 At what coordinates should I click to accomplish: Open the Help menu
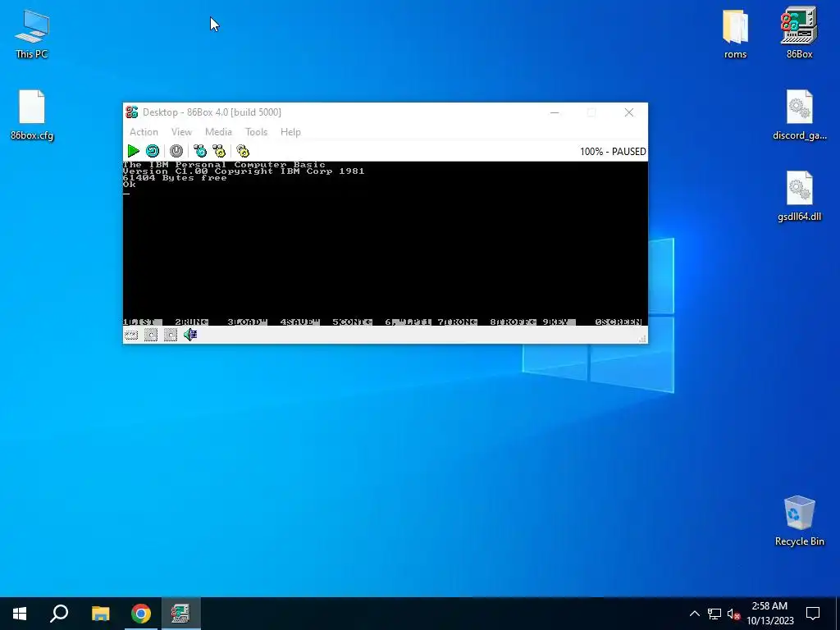point(290,132)
